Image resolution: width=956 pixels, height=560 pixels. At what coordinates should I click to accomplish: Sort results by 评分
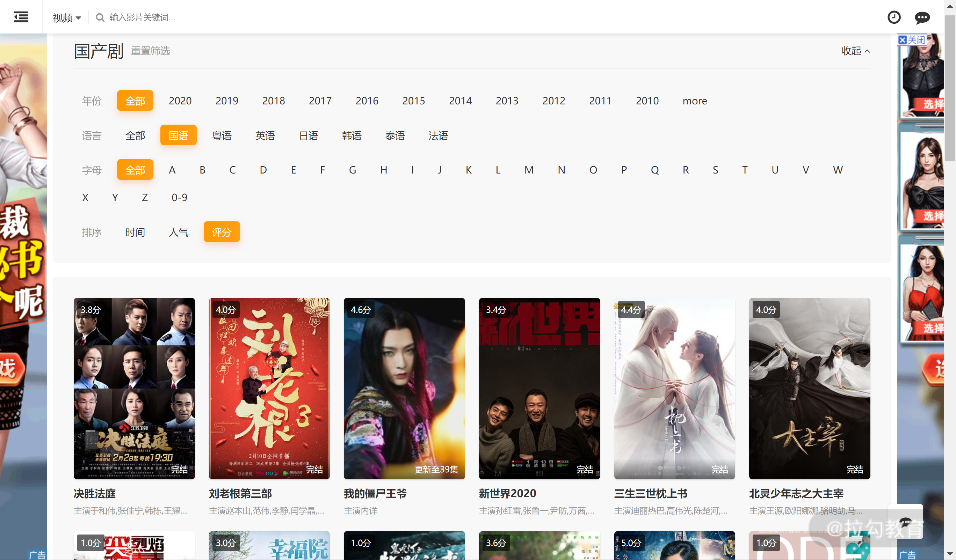[x=222, y=232]
